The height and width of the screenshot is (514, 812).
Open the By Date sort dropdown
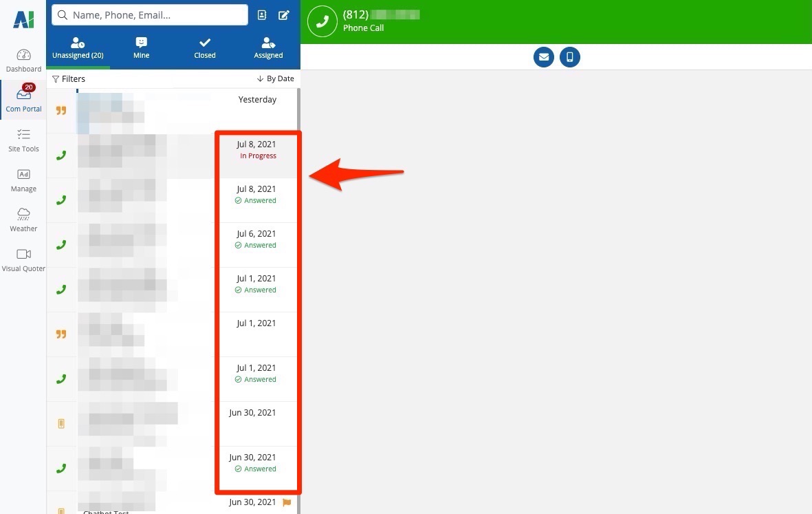pyautogui.click(x=275, y=79)
